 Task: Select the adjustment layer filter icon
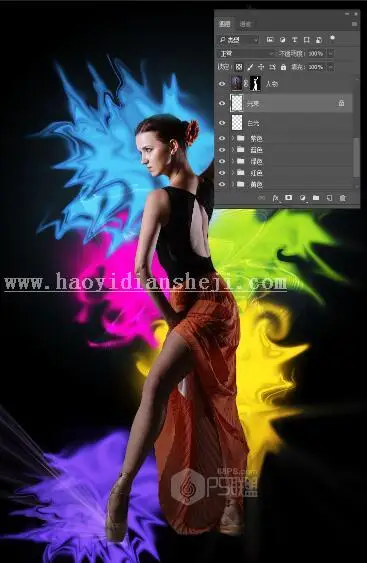[283, 40]
